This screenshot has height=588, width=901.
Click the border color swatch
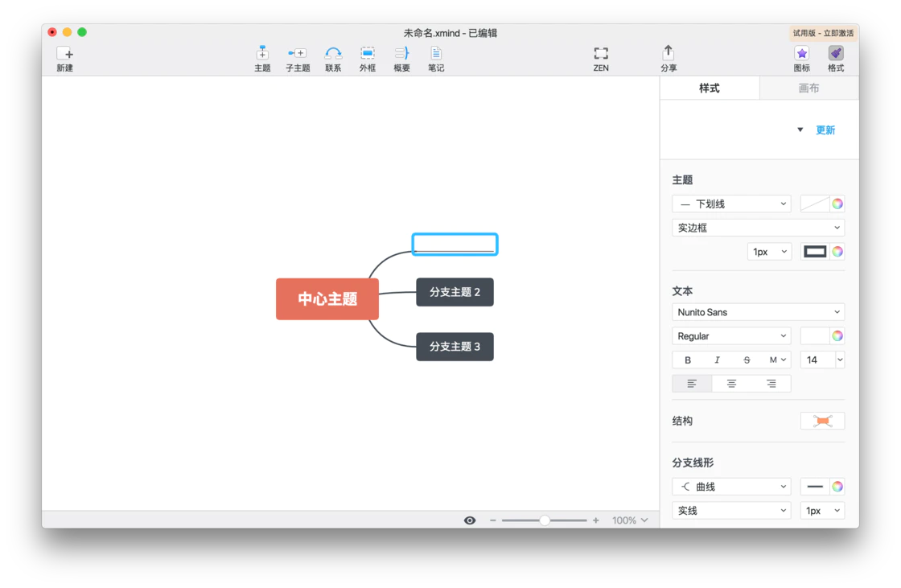pos(815,251)
